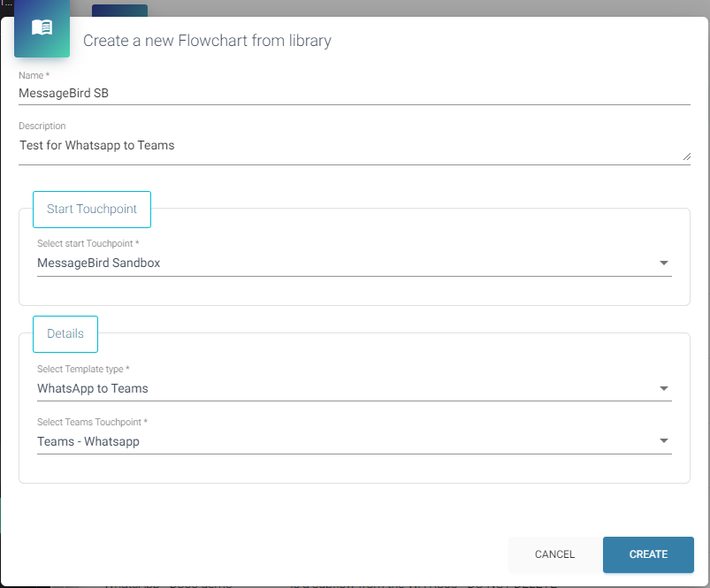Click the Name * field label

click(x=34, y=76)
